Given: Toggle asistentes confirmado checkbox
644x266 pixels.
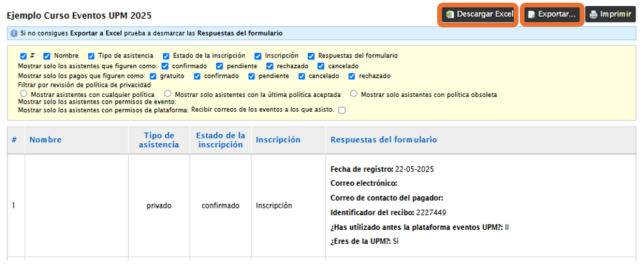Looking at the screenshot, I should click(x=165, y=66).
